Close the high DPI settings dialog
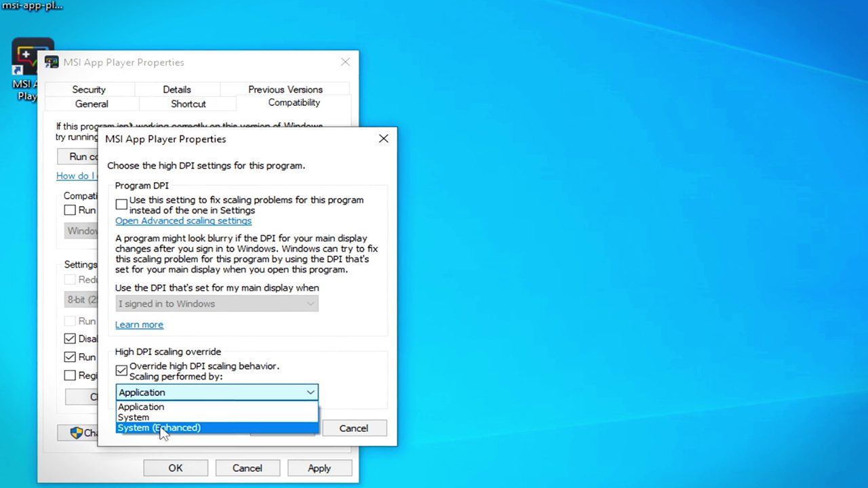The width and height of the screenshot is (868, 488). [x=383, y=138]
